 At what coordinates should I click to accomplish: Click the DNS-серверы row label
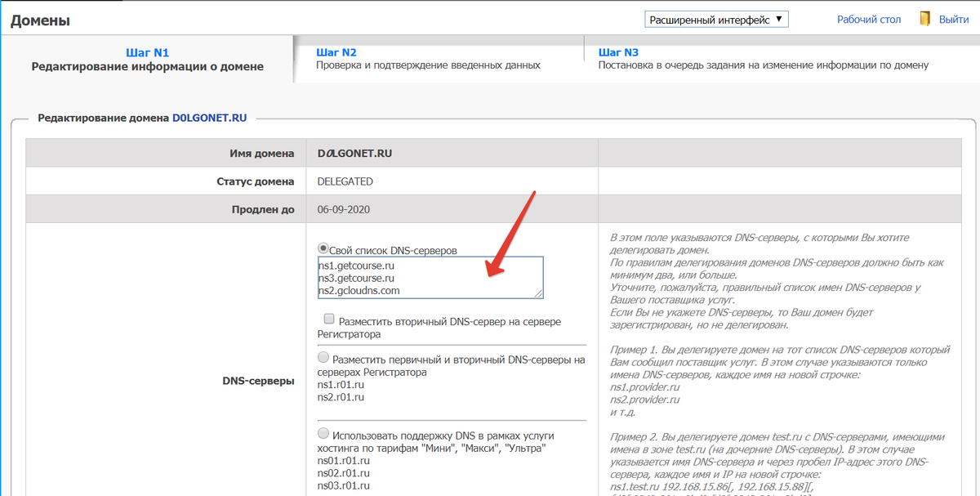259,381
